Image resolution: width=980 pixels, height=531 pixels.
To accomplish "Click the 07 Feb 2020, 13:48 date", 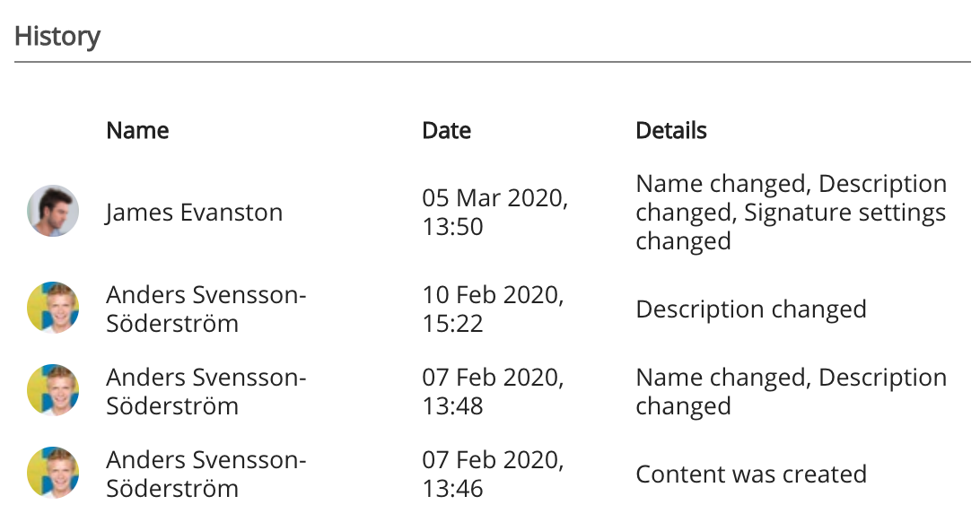I will click(493, 391).
